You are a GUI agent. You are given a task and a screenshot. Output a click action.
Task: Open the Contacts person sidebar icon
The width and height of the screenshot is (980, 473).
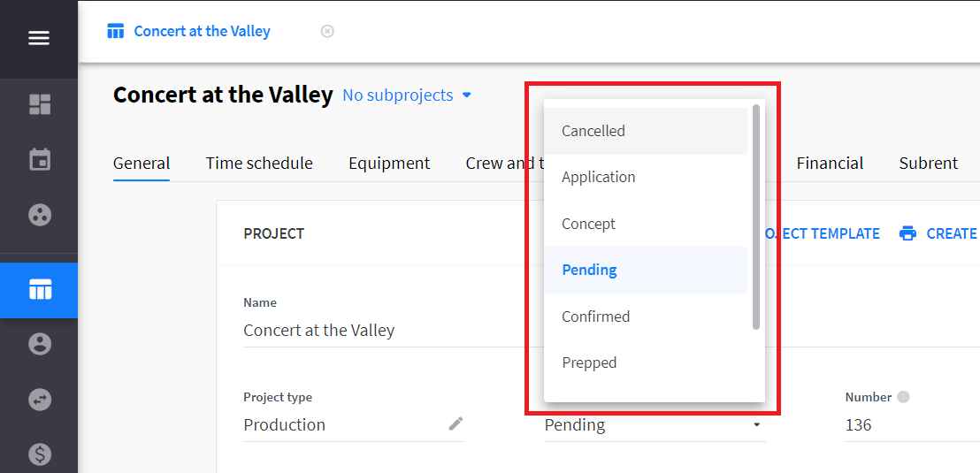coord(40,344)
